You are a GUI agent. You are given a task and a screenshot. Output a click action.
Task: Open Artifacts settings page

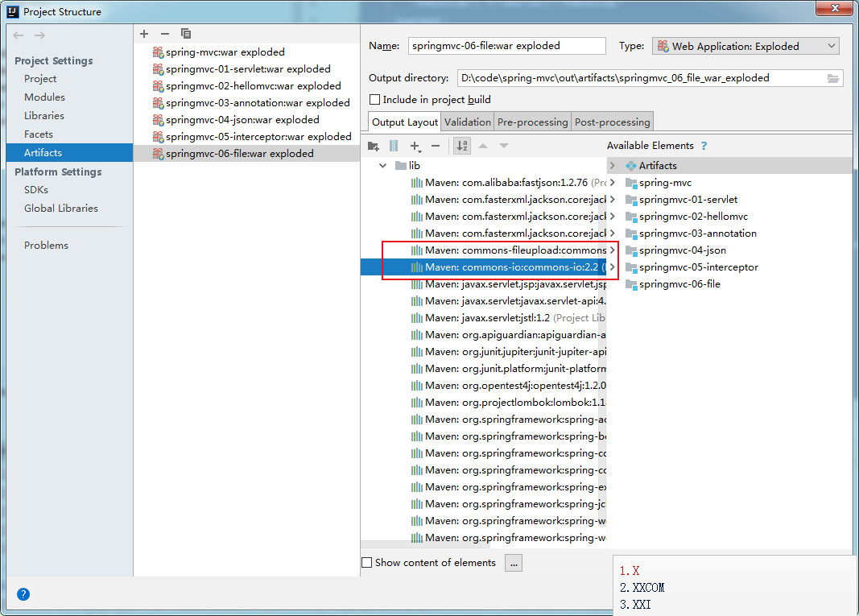(69, 153)
